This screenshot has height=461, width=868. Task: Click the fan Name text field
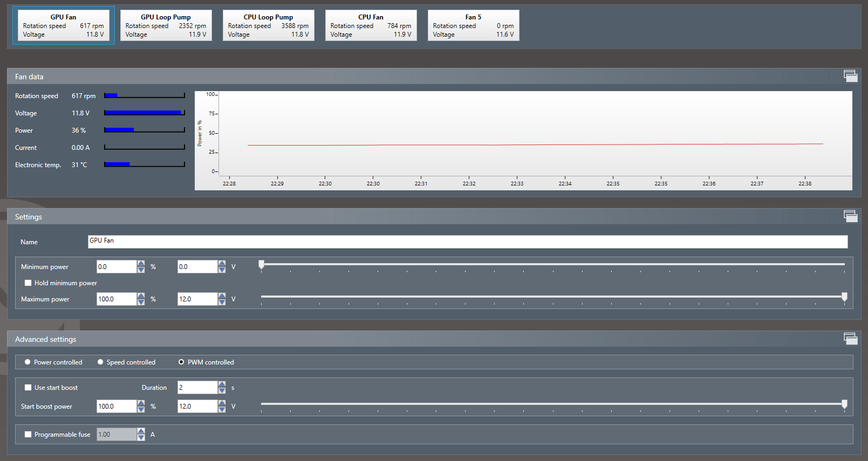(x=467, y=242)
